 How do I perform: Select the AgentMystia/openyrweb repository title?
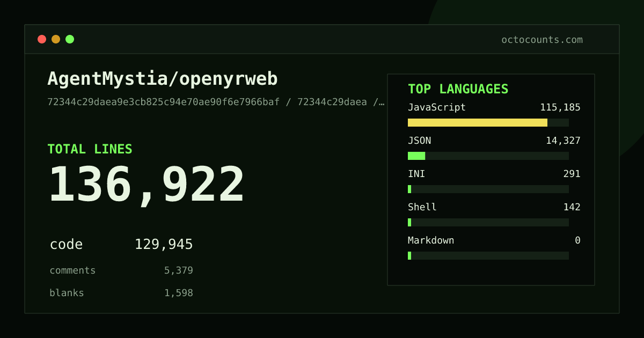pos(163,79)
